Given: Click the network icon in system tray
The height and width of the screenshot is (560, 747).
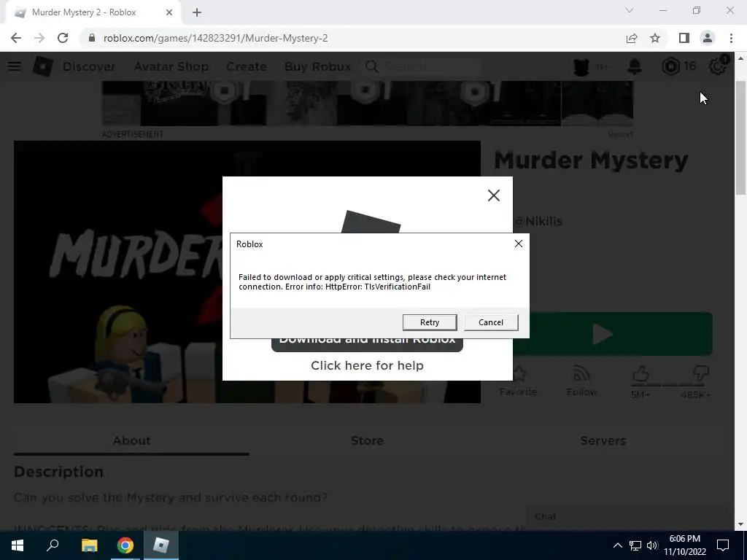Looking at the screenshot, I should click(x=635, y=545).
